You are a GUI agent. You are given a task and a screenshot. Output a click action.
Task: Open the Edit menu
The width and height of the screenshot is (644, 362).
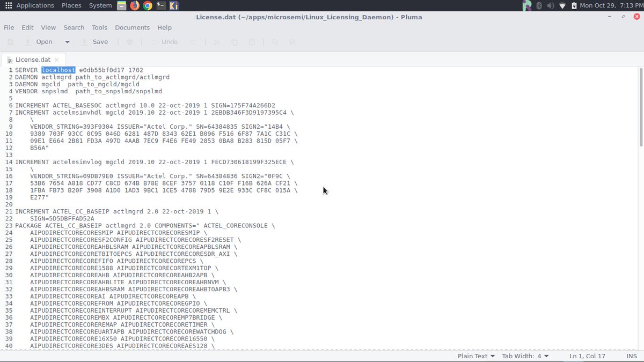point(27,27)
